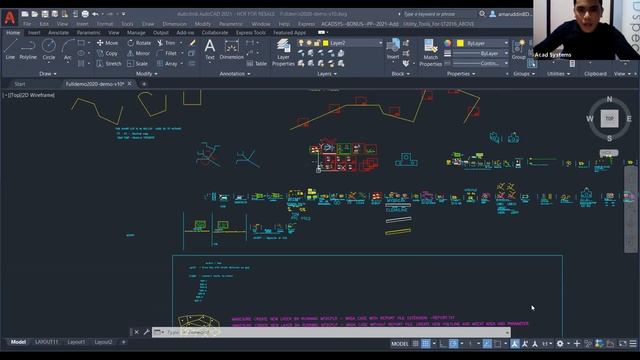Click the AutoCAD application logo button

coord(9,18)
